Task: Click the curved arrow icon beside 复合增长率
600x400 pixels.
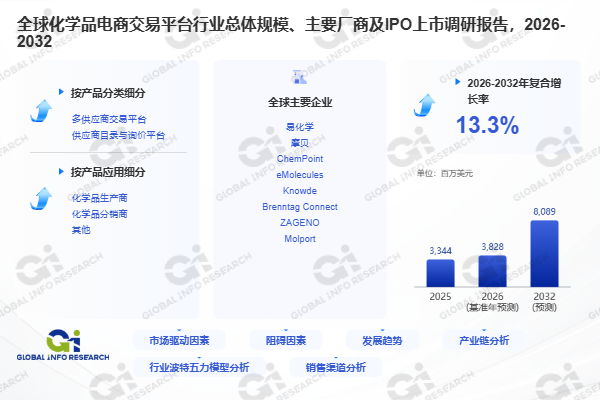Action: coord(424,105)
